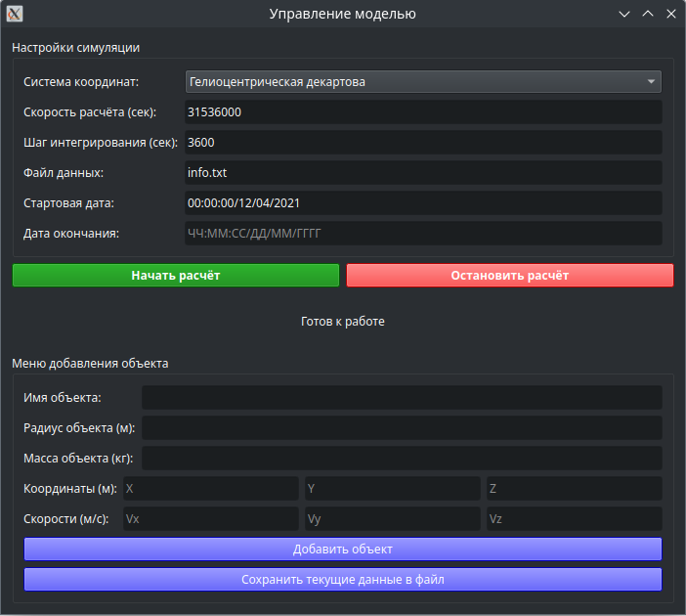Click the Масса объекта input field

tap(402, 458)
